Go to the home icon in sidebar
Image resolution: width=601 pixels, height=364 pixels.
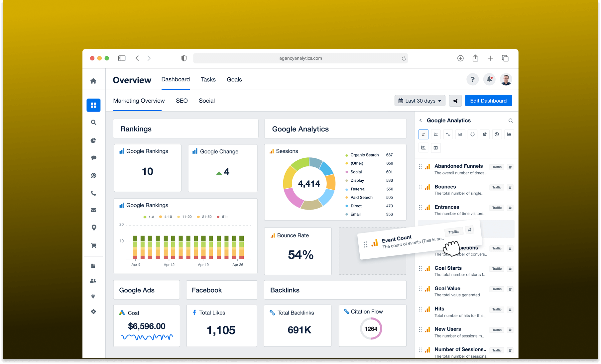tap(93, 81)
